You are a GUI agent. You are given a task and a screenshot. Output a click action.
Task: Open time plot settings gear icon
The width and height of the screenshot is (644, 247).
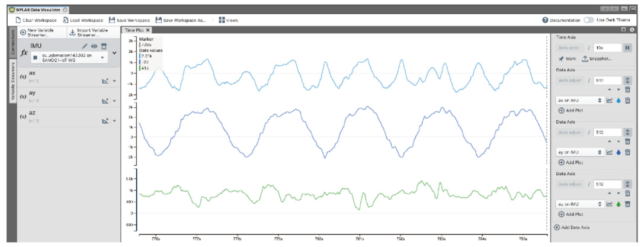[x=632, y=30]
